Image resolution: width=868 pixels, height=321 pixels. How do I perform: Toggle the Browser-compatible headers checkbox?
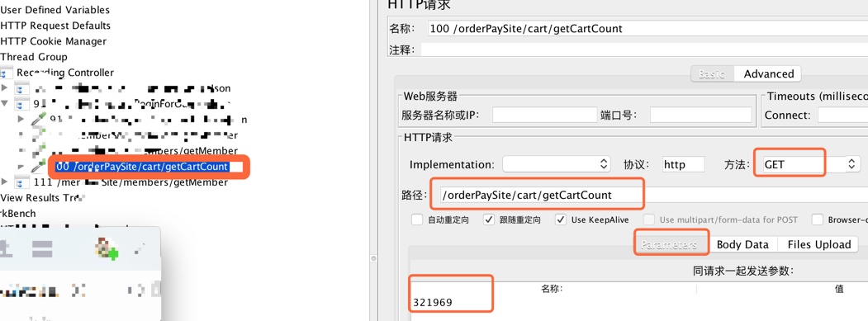coord(818,220)
